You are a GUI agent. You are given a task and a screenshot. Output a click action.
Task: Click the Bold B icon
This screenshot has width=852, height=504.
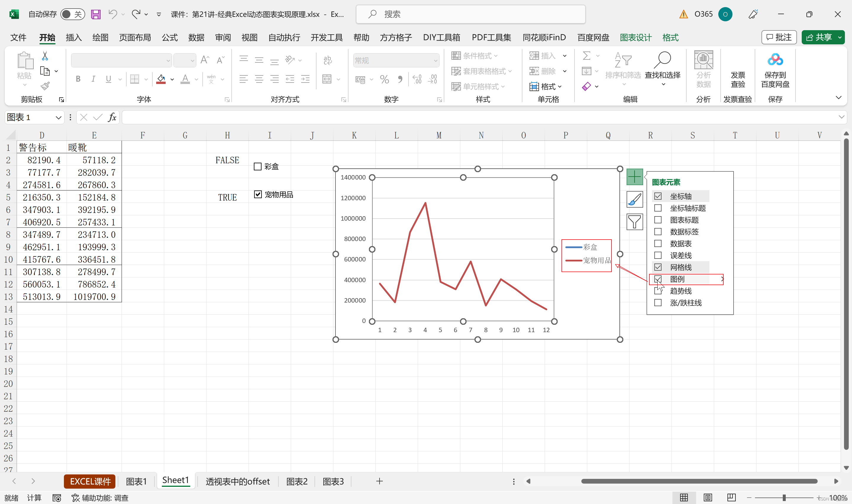(x=78, y=79)
